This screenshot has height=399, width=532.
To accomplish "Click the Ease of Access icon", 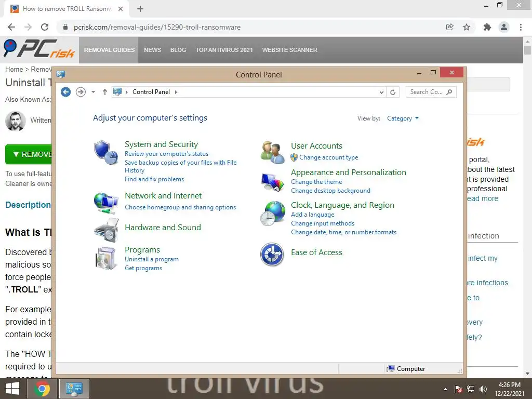I will click(272, 254).
